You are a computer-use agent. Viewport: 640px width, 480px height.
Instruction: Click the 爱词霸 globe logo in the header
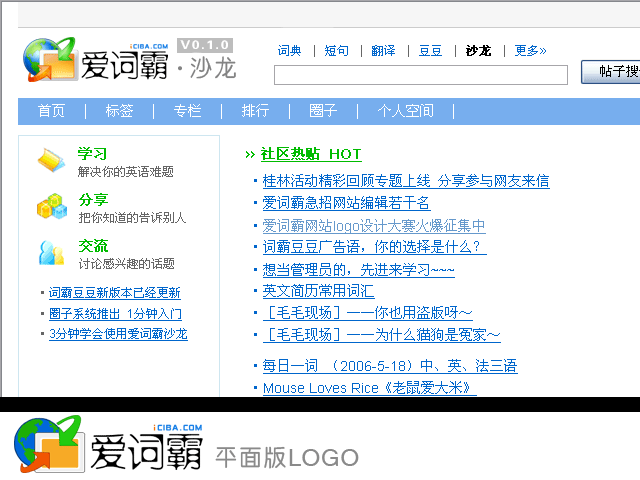tap(50, 60)
